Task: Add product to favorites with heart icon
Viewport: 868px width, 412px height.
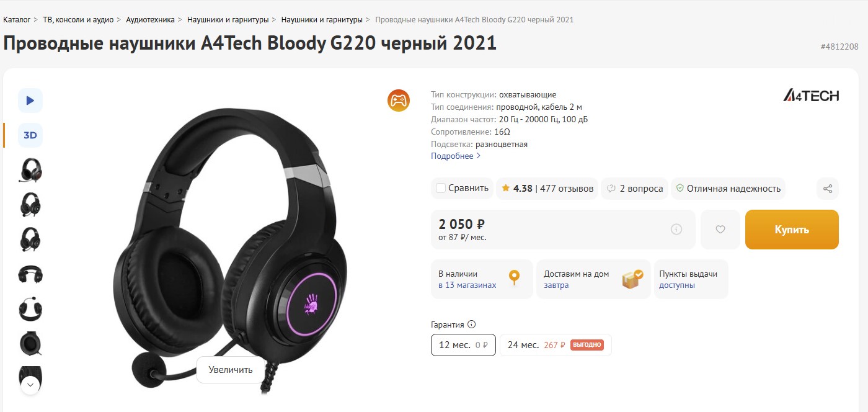Action: [720, 230]
